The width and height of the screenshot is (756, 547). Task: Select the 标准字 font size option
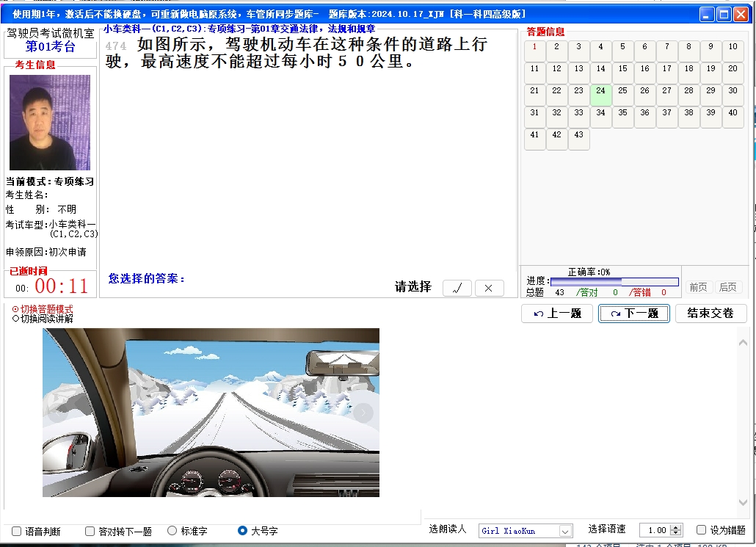click(172, 531)
